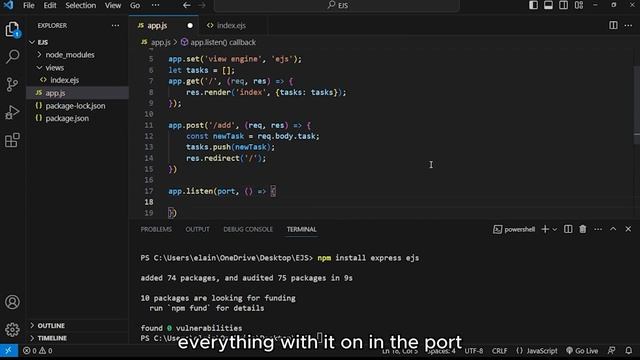
Task: Select the Terminal panel tab
Action: tap(301, 229)
